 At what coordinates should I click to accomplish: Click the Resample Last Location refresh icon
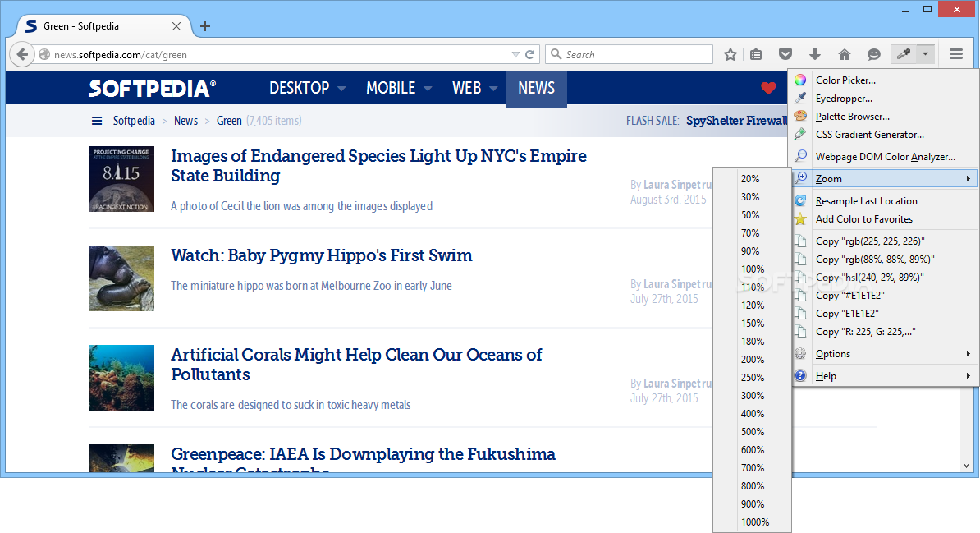tap(800, 201)
